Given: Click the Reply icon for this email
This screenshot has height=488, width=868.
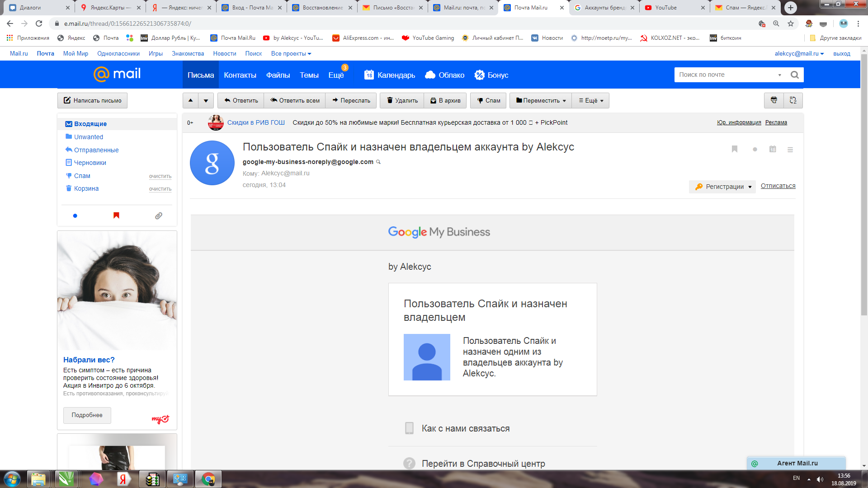Looking at the screenshot, I should [241, 100].
